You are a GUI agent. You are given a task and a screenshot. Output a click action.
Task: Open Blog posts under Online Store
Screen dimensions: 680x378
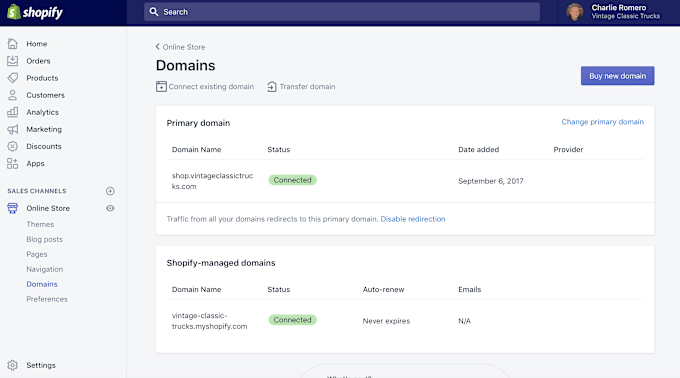pos(44,239)
